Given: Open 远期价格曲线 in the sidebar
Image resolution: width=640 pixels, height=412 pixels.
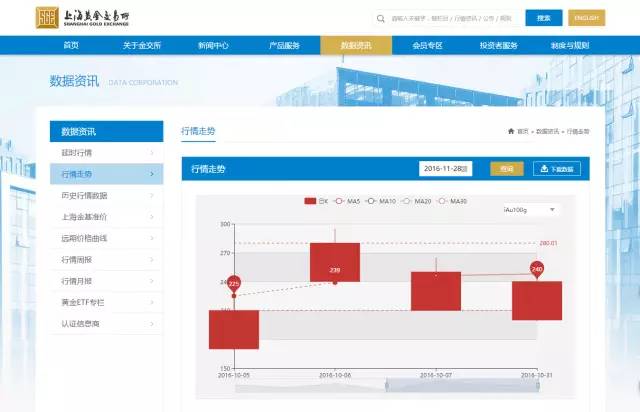Looking at the screenshot, I should (x=107, y=238).
